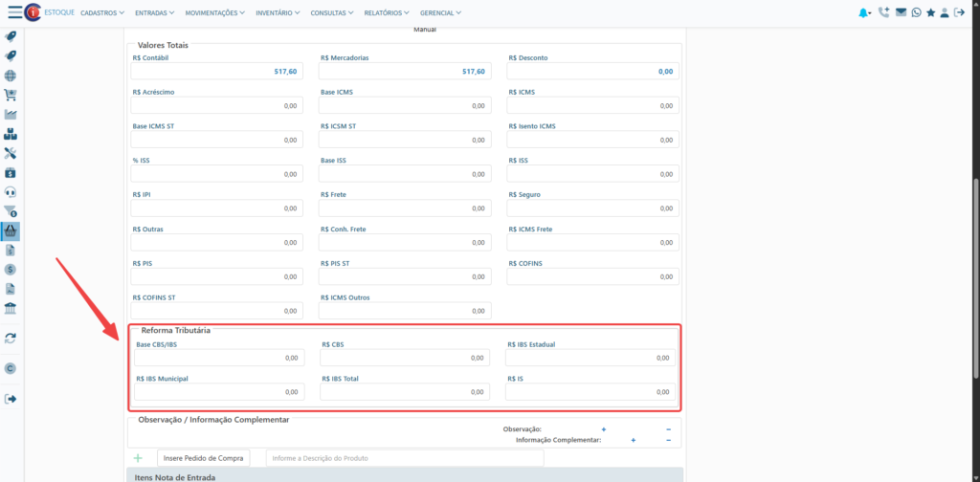Toggle the hamburger menu
980x482 pixels.
[15, 12]
